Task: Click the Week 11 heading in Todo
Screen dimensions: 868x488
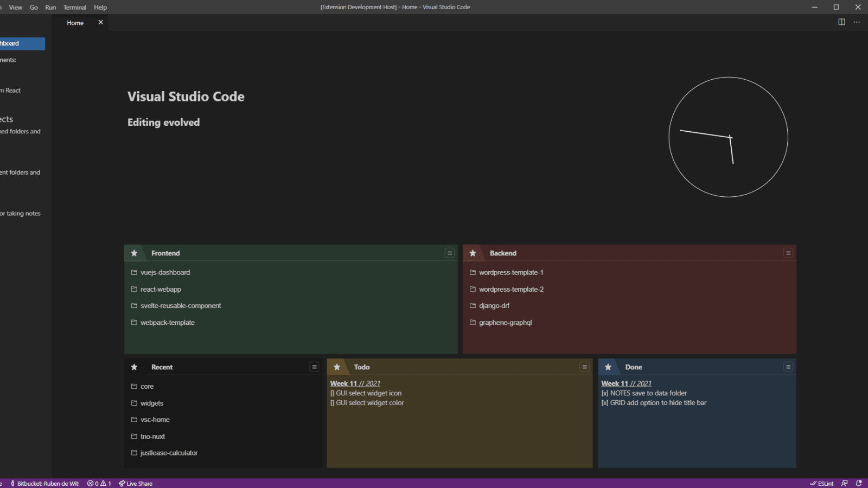Action: point(355,383)
